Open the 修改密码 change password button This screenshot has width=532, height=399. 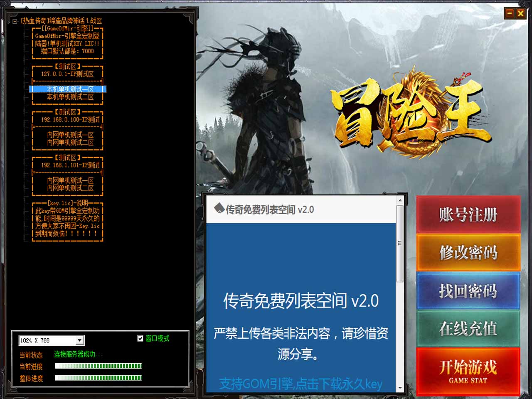468,252
